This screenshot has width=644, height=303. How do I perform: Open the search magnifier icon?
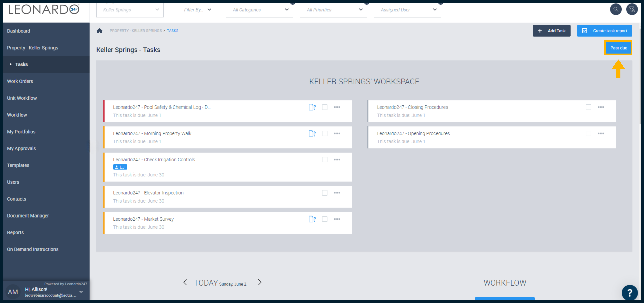coord(616,9)
